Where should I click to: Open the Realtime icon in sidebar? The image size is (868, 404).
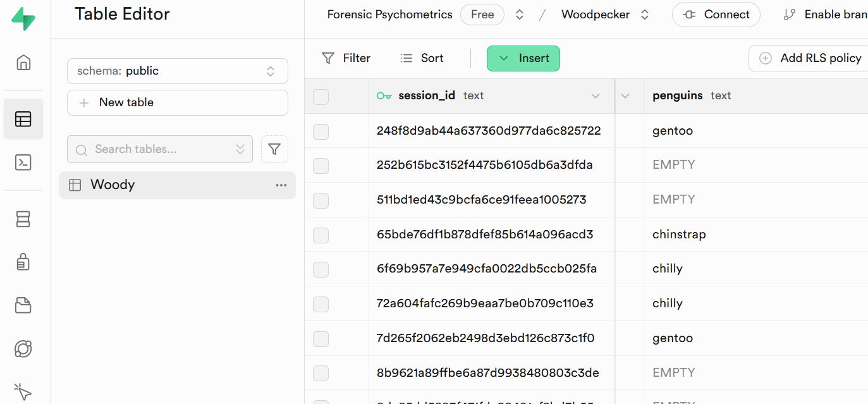(x=23, y=348)
